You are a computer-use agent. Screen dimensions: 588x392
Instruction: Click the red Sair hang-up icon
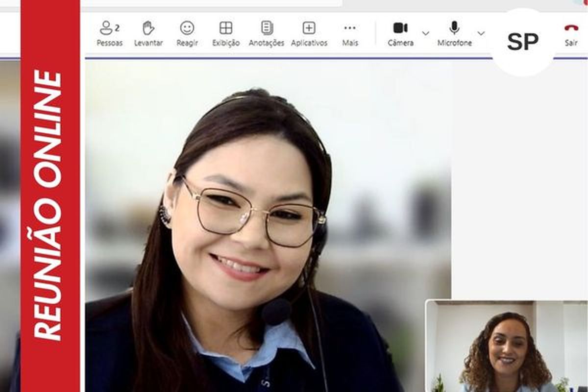pos(571,28)
